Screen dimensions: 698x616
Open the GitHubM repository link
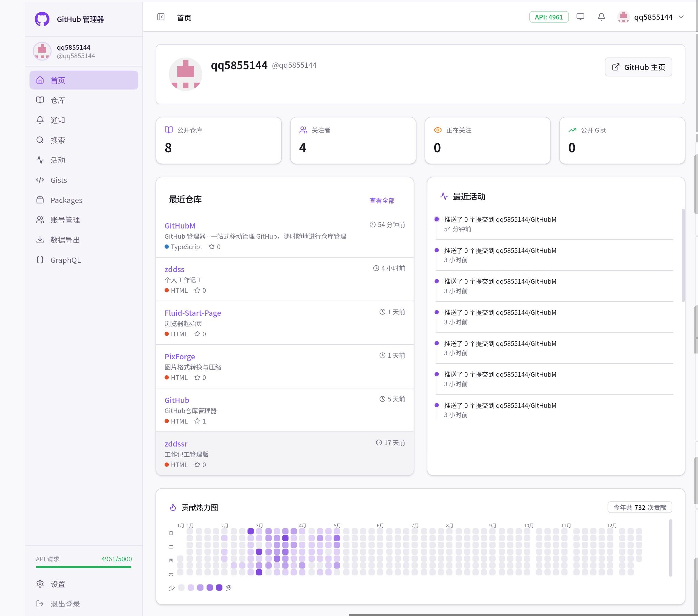click(x=180, y=226)
